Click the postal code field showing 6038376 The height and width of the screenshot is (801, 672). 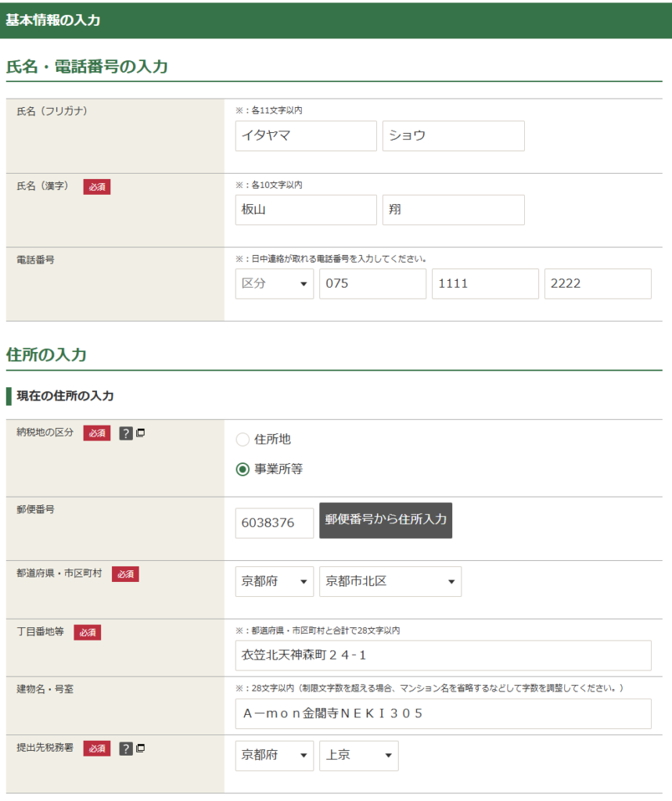pyautogui.click(x=274, y=523)
